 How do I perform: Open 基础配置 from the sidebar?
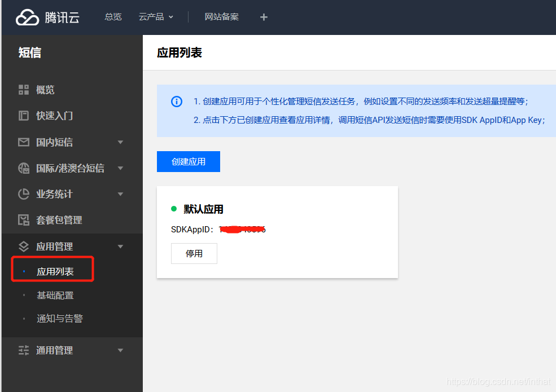[55, 295]
